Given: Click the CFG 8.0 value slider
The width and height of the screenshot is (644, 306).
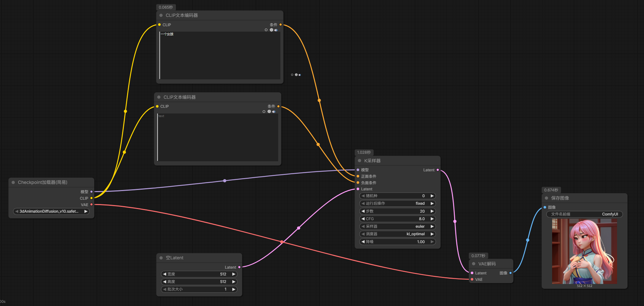Looking at the screenshot, I should pyautogui.click(x=397, y=219).
